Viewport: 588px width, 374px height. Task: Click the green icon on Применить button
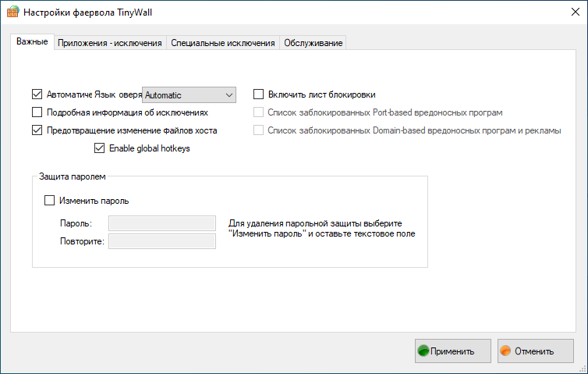point(423,351)
